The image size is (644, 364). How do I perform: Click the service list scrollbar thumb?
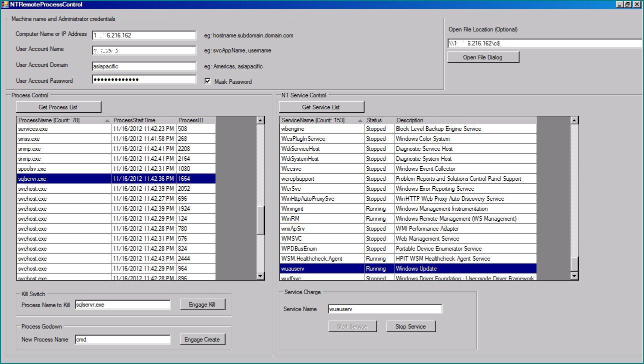(x=574, y=264)
